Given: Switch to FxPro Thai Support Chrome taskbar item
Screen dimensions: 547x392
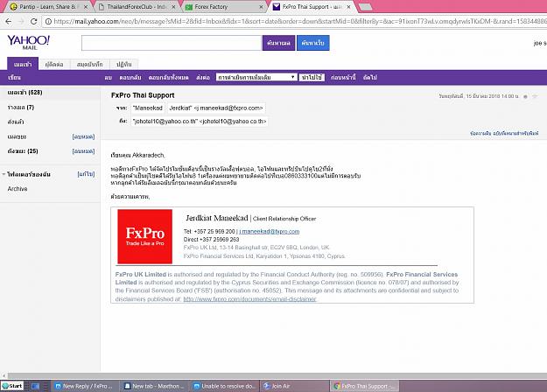Looking at the screenshot, I should point(365,386).
